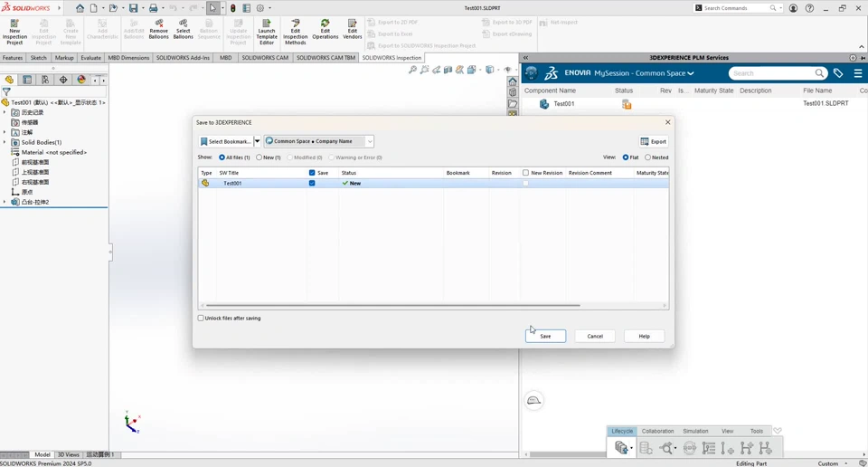Open the PropertyManager tab icon
This screenshot has width=868, height=467.
coord(26,80)
